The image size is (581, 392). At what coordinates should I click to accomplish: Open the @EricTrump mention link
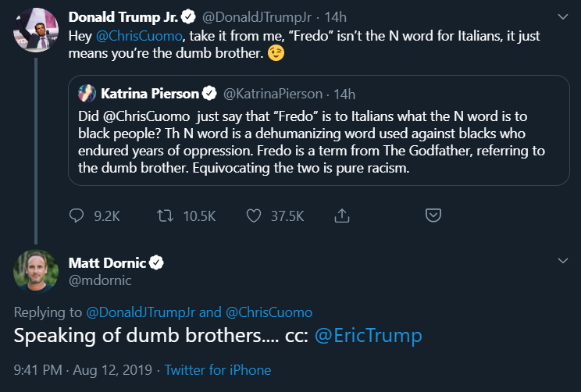tap(369, 336)
